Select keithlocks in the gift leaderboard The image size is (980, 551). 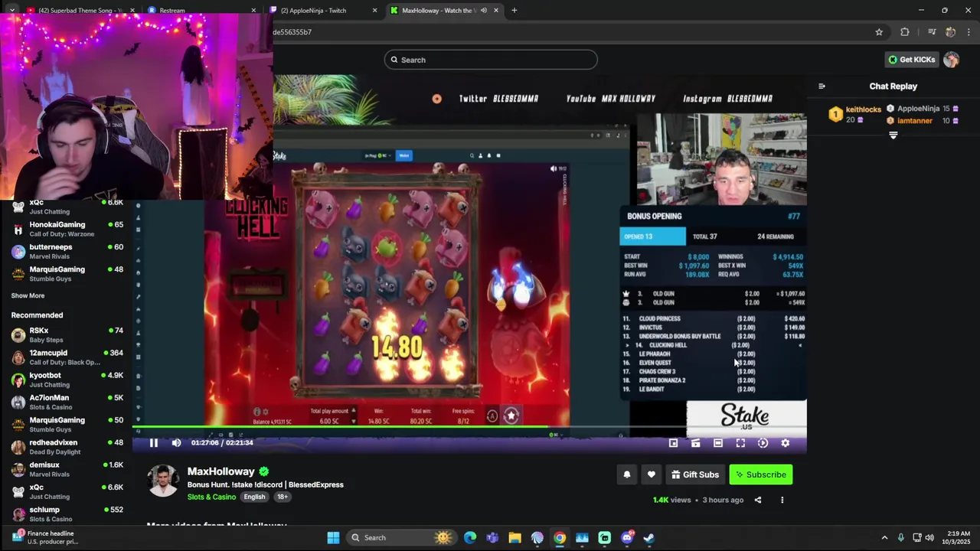(x=863, y=109)
